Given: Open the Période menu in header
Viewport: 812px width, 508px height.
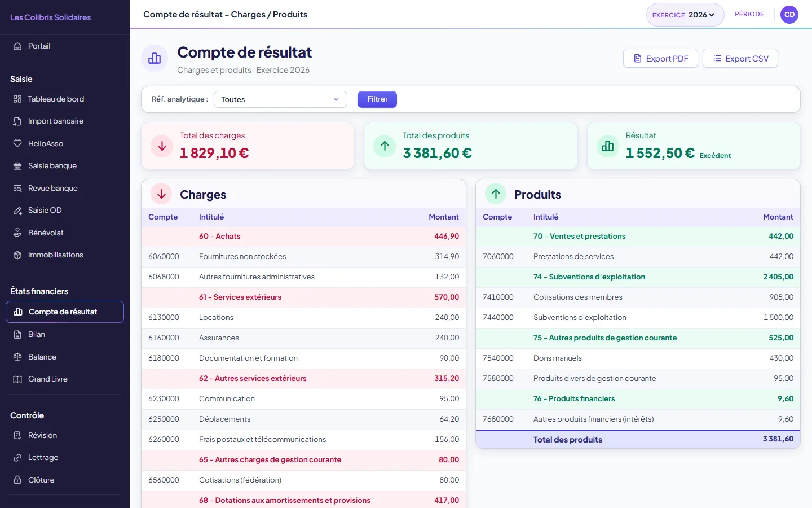Looking at the screenshot, I should tap(749, 14).
